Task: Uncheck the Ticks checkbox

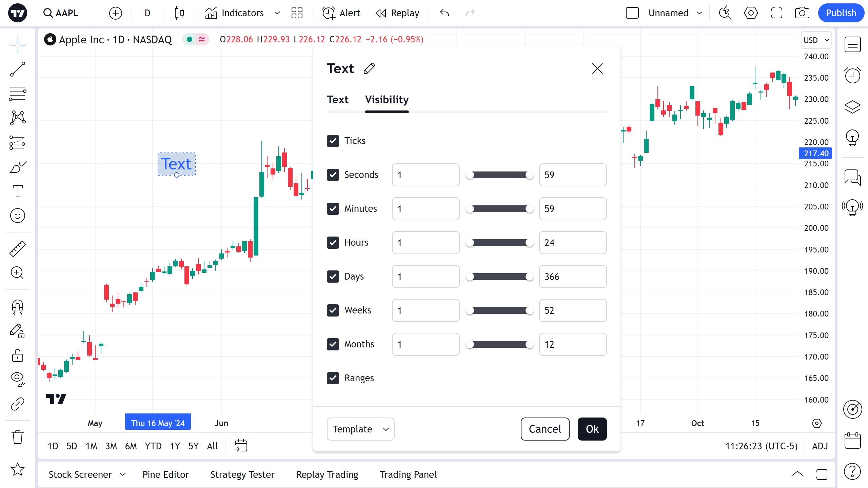Action: (333, 141)
